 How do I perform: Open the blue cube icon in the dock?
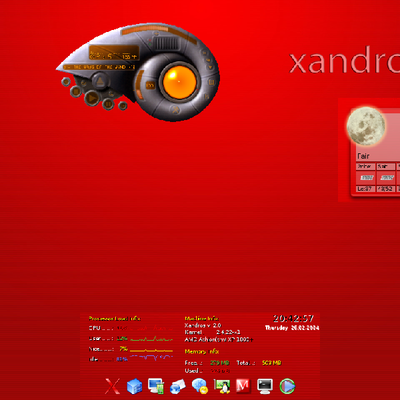coord(134,386)
